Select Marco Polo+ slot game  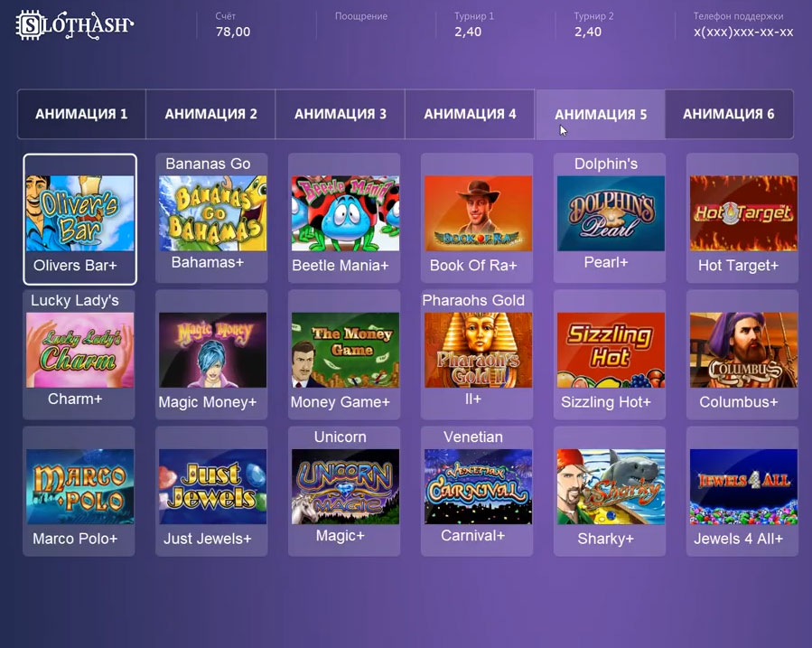(79, 492)
